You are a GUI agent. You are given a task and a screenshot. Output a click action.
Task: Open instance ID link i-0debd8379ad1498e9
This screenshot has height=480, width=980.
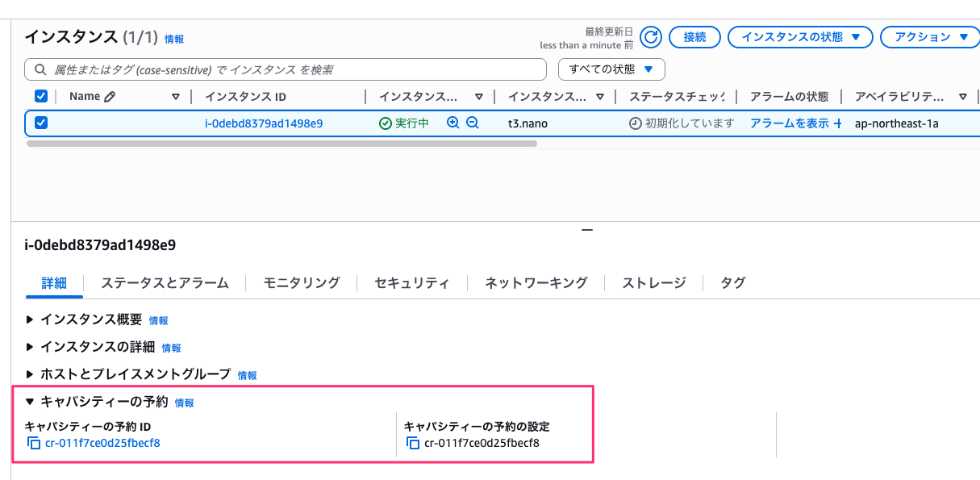(x=264, y=123)
